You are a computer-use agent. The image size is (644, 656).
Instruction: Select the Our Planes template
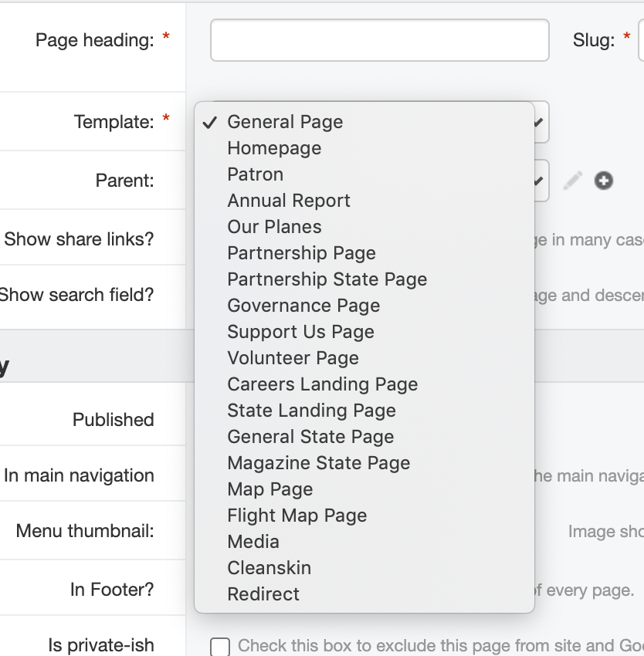click(x=274, y=227)
